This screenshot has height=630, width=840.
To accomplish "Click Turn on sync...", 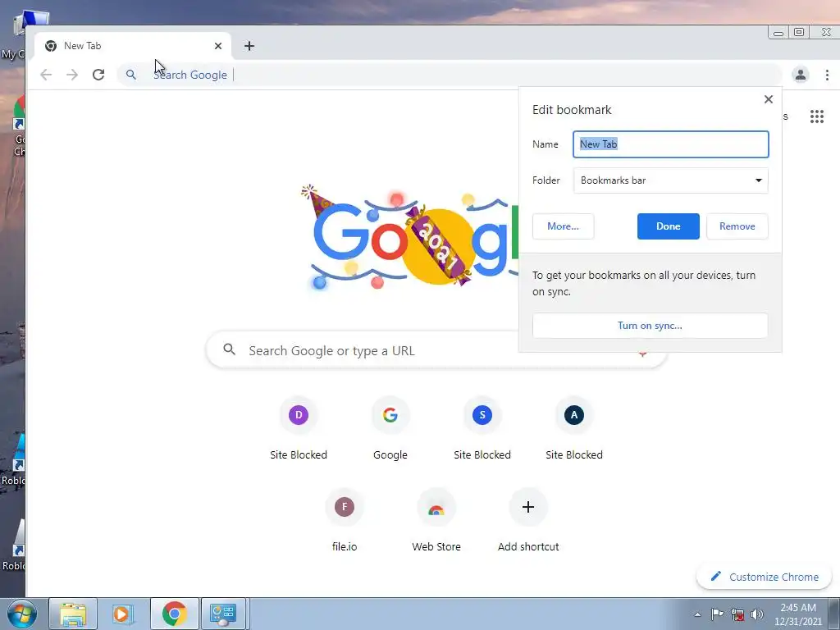I will pyautogui.click(x=650, y=326).
